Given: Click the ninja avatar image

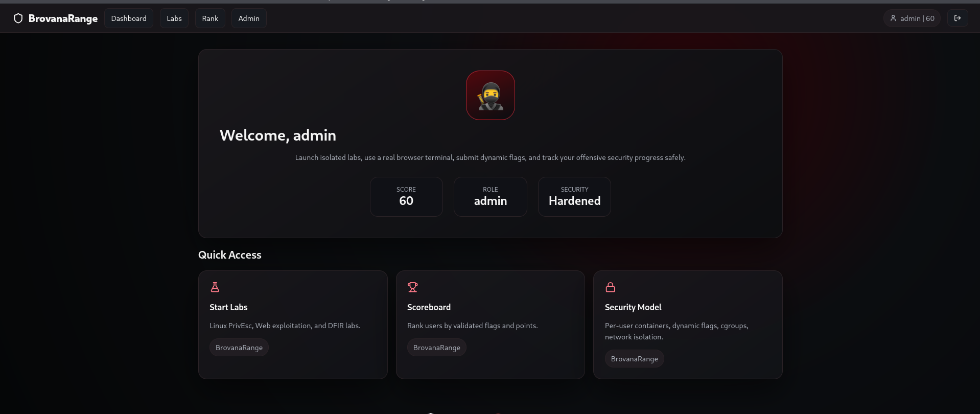Looking at the screenshot, I should point(491,96).
